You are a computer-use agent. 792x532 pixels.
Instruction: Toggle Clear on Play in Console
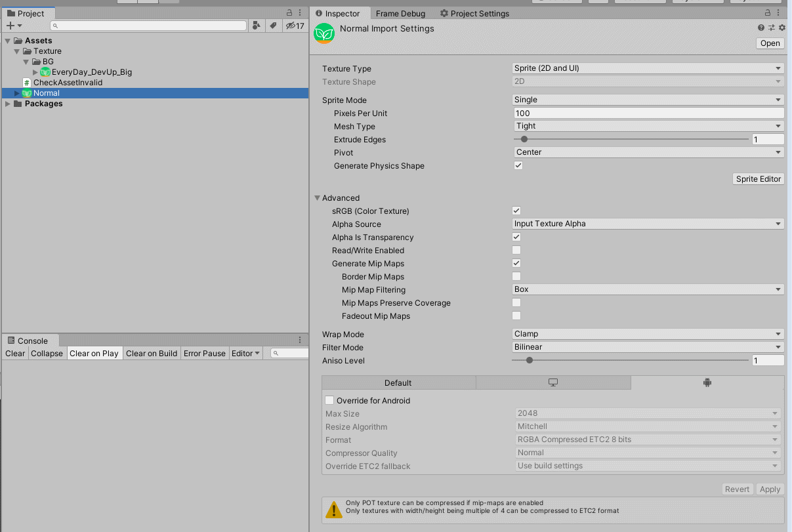94,353
